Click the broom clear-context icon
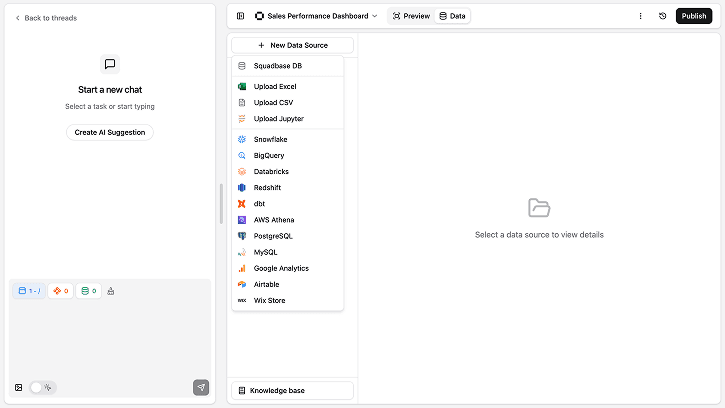 tap(111, 291)
